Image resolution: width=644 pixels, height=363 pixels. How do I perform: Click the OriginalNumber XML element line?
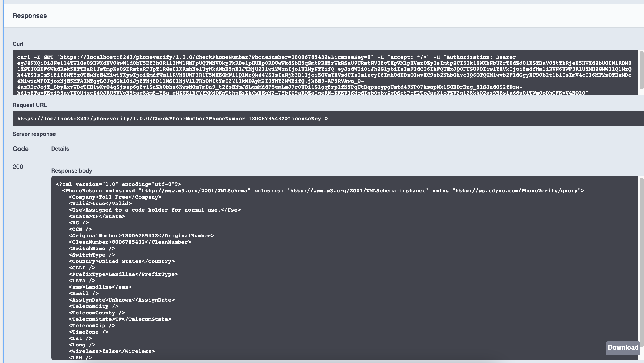click(142, 236)
